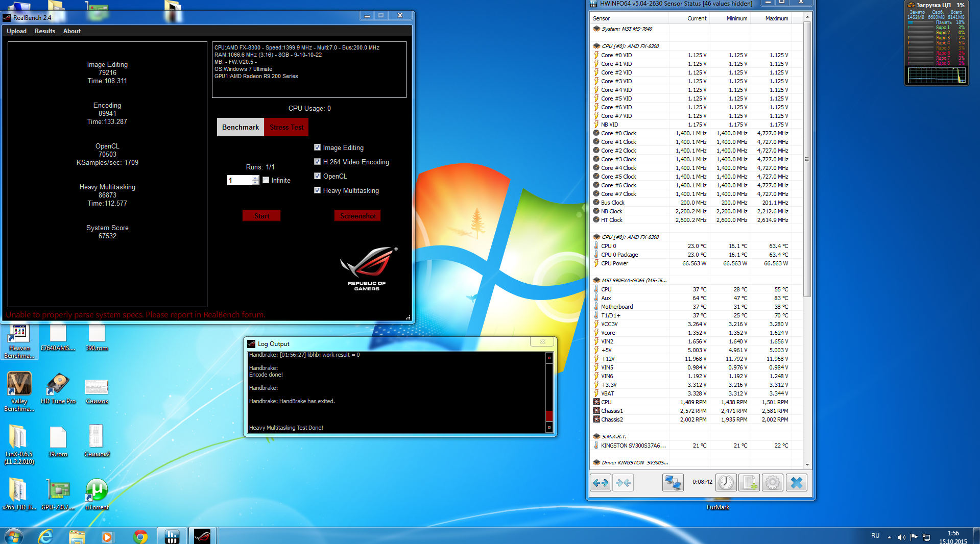Click Log Output vertical scrollbar
Viewport: 980px width, 544px height.
click(x=549, y=392)
